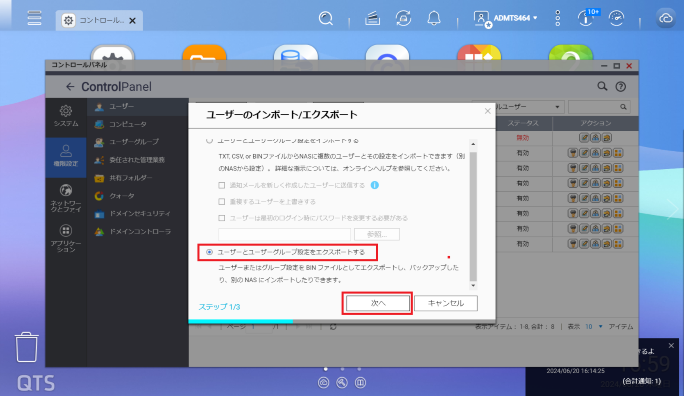Click the dialog's vertical scrollbar down arrow
The height and width of the screenshot is (396, 684).
point(473,286)
